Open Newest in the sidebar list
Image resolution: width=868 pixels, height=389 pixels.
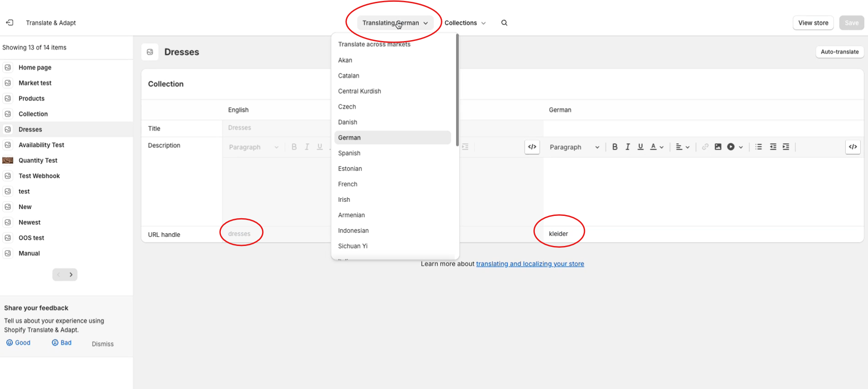click(x=67, y=222)
